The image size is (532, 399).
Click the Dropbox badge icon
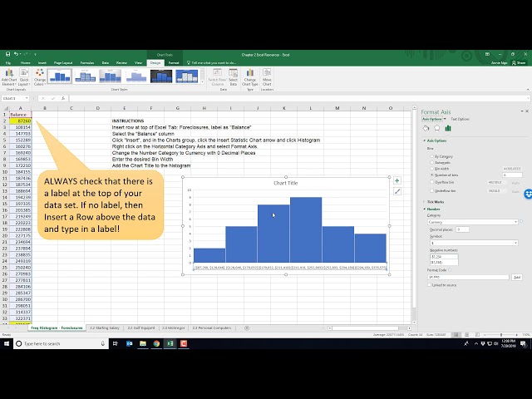pyautogui.click(x=529, y=194)
